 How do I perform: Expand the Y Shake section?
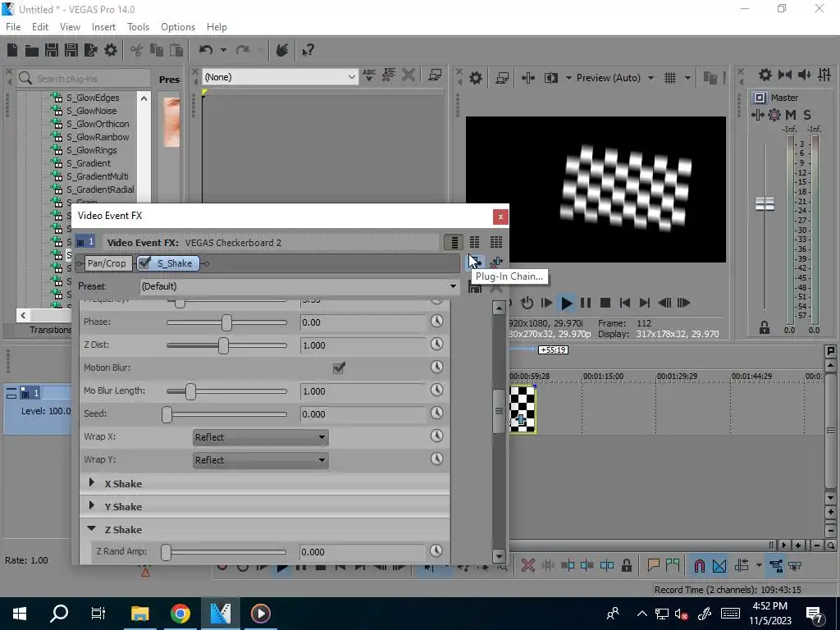(92, 505)
